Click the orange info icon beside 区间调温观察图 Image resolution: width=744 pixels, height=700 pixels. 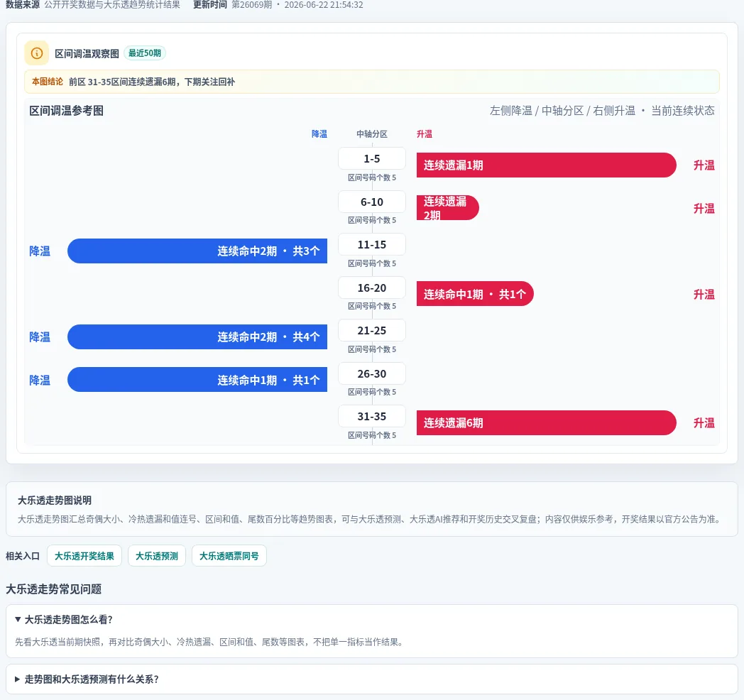[36, 53]
